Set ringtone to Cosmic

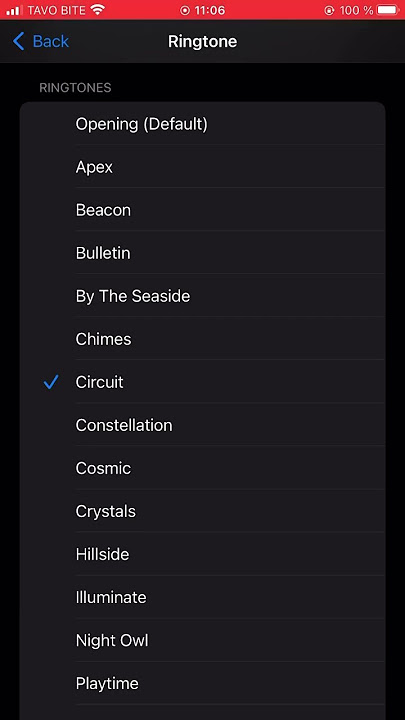pyautogui.click(x=202, y=468)
